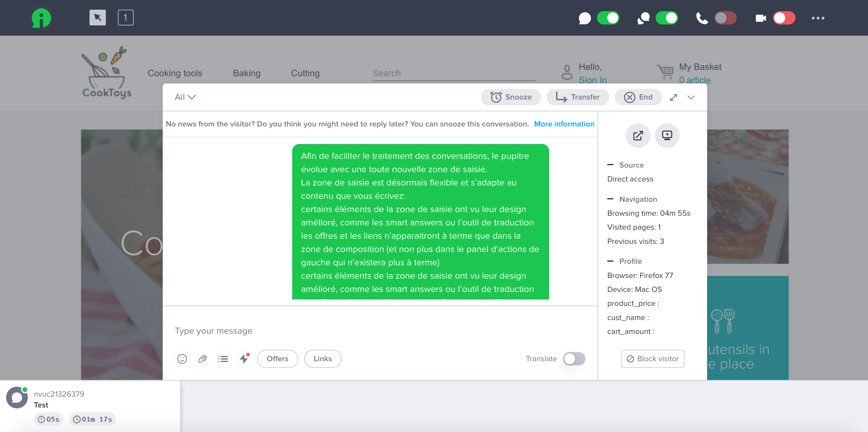Open the Cooking tools menu

tap(175, 73)
